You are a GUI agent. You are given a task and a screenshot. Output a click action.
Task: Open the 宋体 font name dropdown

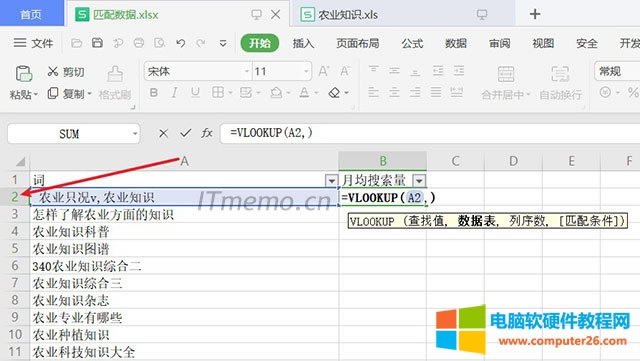tap(247, 71)
